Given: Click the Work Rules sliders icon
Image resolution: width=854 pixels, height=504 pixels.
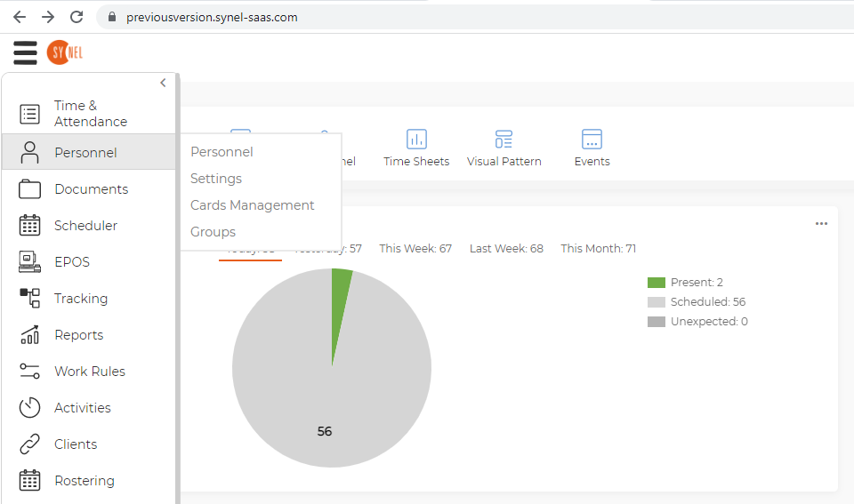Looking at the screenshot, I should click(x=29, y=372).
